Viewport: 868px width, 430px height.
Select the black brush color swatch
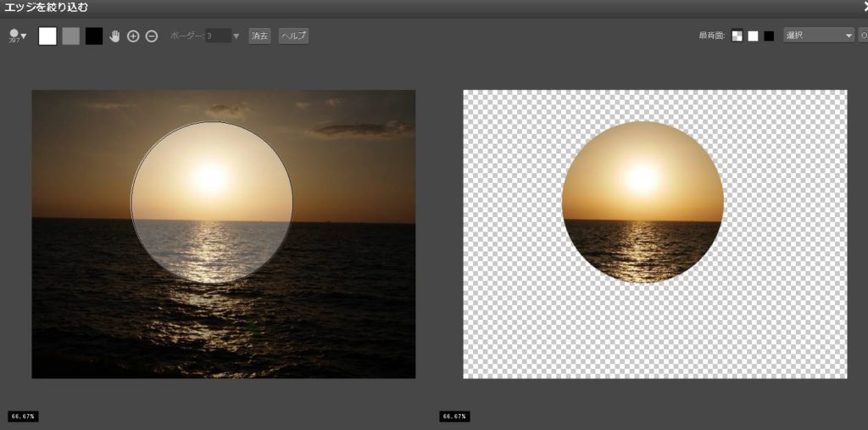coord(94,36)
